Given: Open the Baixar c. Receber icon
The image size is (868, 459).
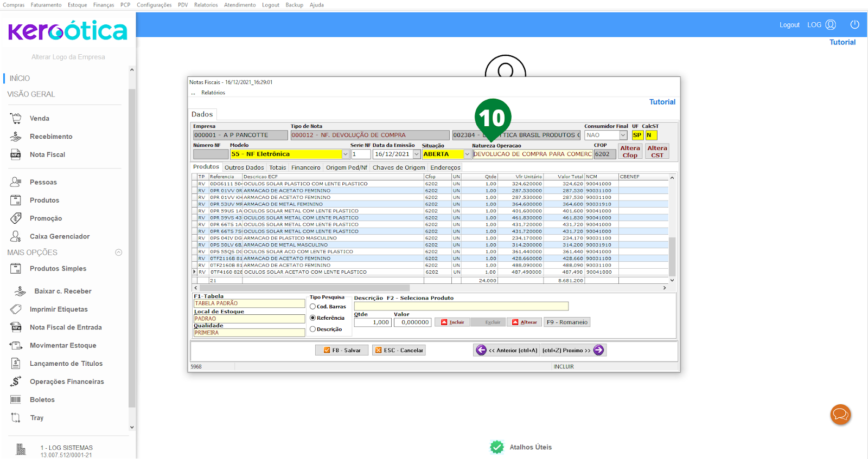Looking at the screenshot, I should click(20, 291).
